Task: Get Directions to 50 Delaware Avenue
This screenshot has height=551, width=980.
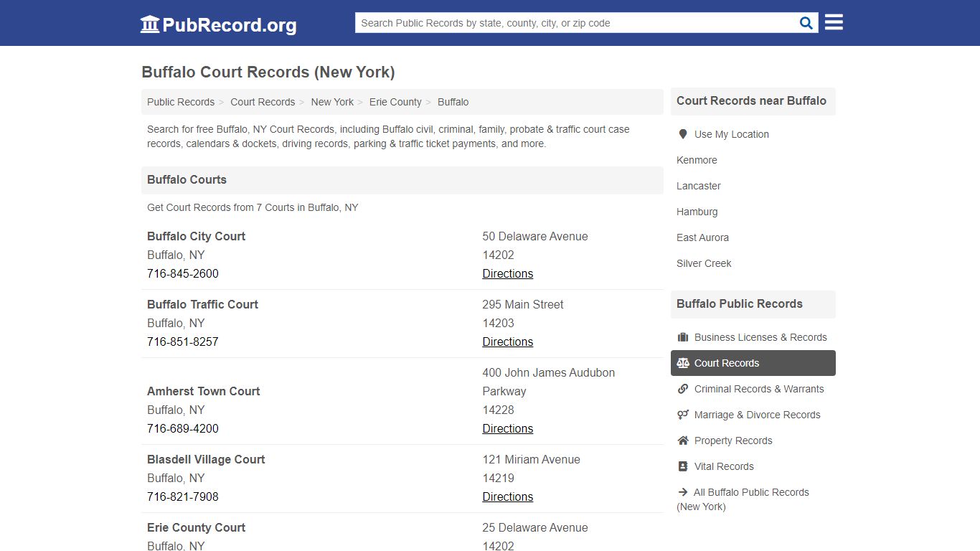Action: [507, 273]
